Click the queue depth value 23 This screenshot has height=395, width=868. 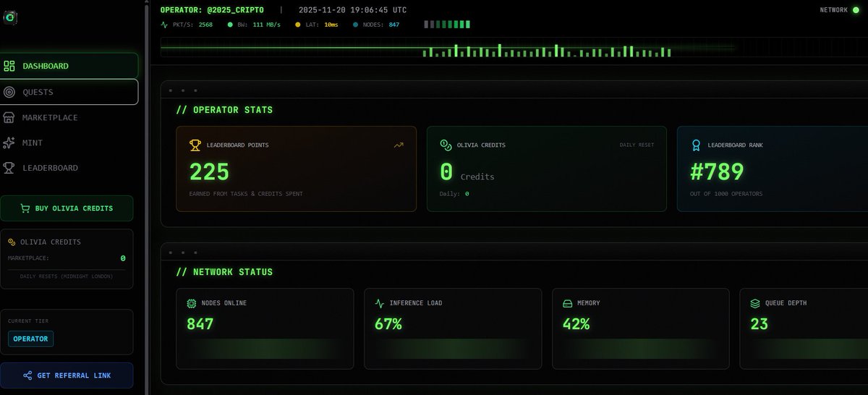point(759,324)
